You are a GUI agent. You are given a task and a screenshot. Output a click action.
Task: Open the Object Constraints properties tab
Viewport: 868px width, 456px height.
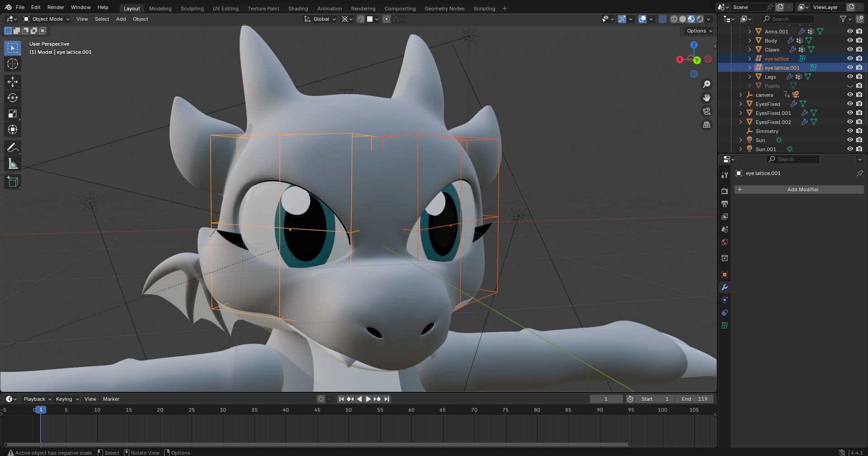pyautogui.click(x=725, y=313)
